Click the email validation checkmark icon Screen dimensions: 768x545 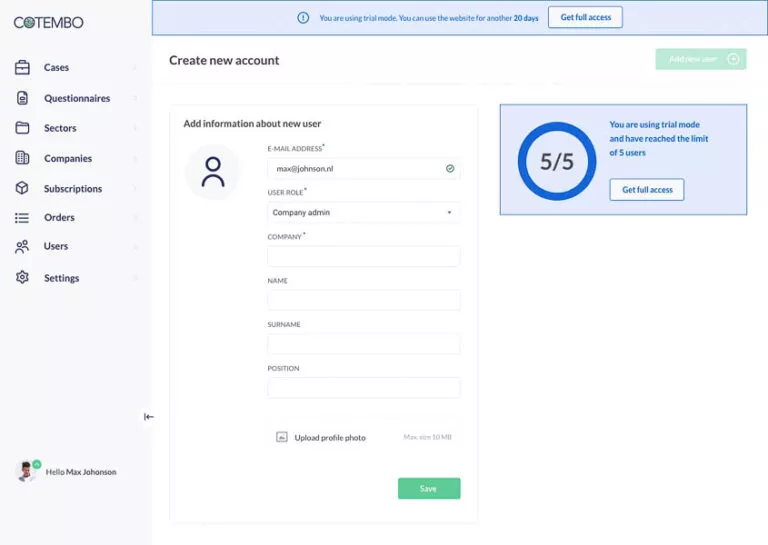point(450,168)
